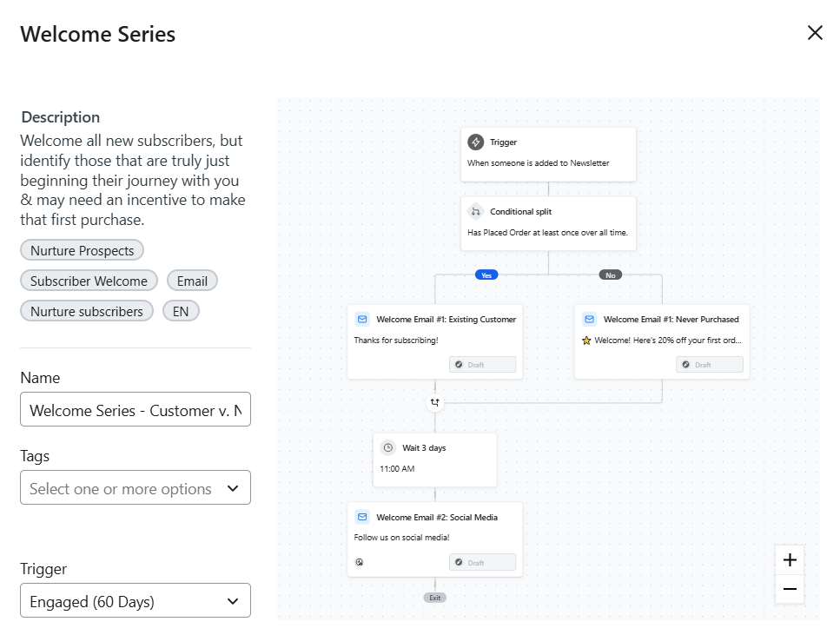Select the Nurture Prospects tag chip
Screen dimensions: 840x635
[82, 249]
